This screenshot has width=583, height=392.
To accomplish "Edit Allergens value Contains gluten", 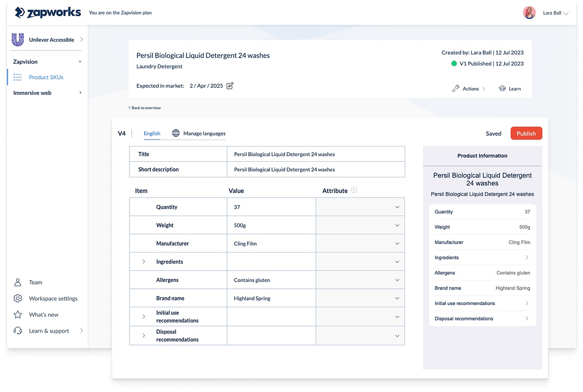I will click(271, 280).
